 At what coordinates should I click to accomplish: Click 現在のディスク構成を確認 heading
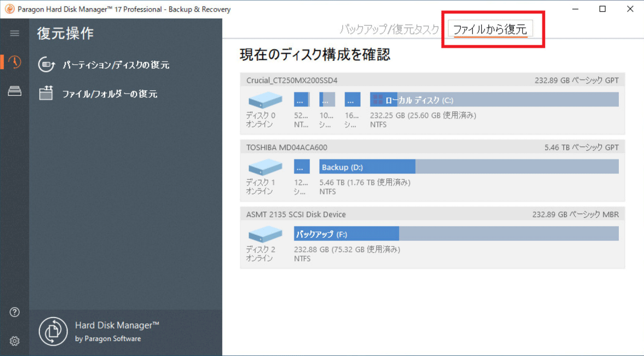(315, 54)
